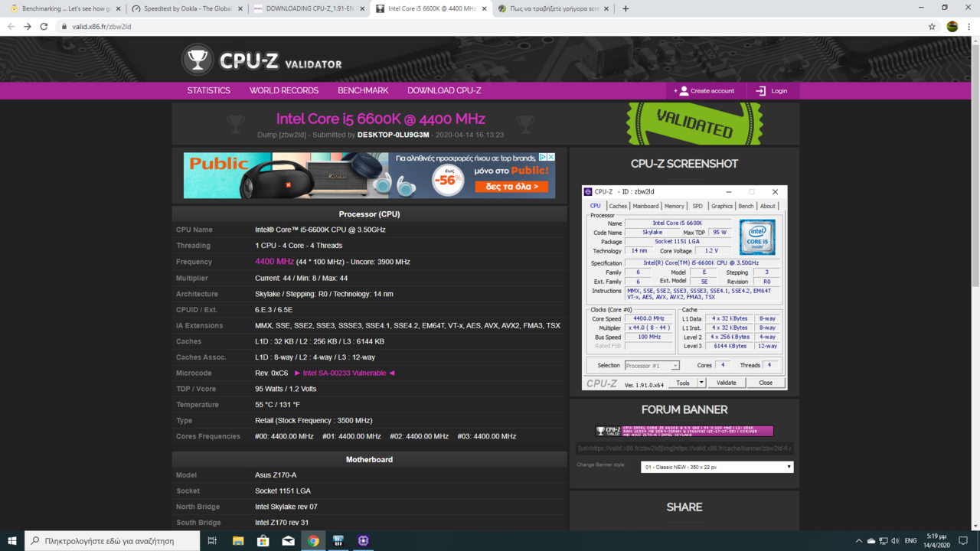Show hidden system tray icons
The image size is (980, 551).
(858, 540)
